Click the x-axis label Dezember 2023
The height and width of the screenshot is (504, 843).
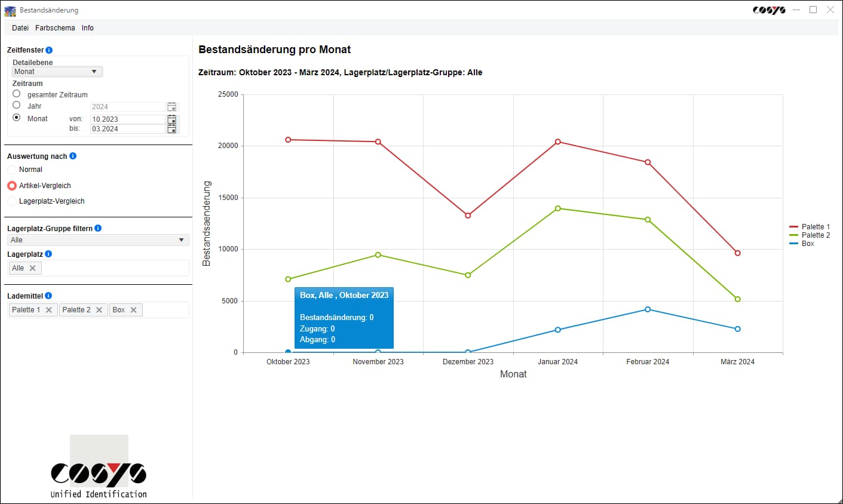(468, 362)
